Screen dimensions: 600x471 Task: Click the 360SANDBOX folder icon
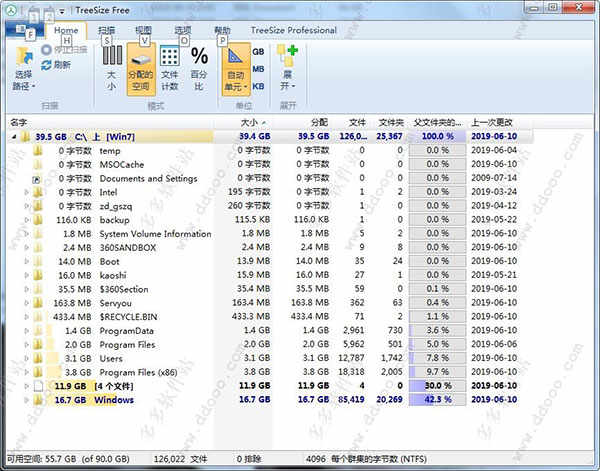click(38, 248)
